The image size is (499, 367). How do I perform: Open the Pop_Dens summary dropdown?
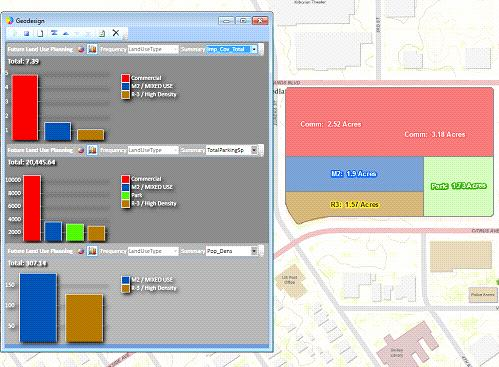(x=254, y=251)
